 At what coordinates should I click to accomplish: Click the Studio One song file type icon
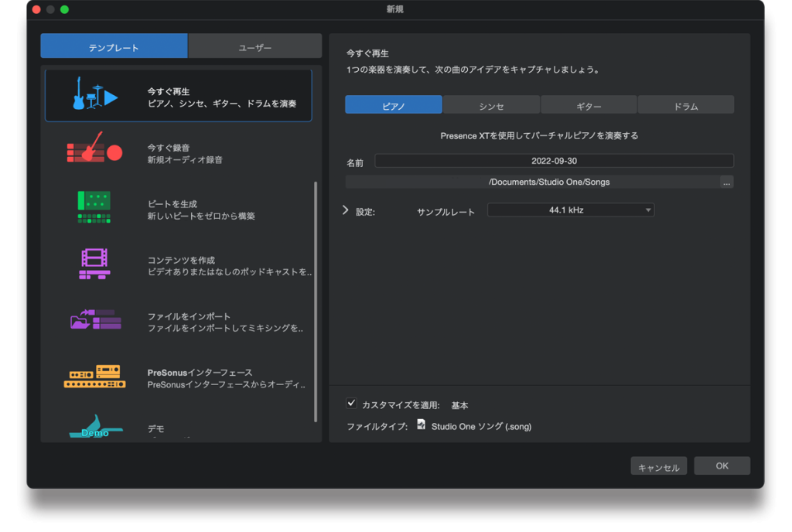point(422,425)
